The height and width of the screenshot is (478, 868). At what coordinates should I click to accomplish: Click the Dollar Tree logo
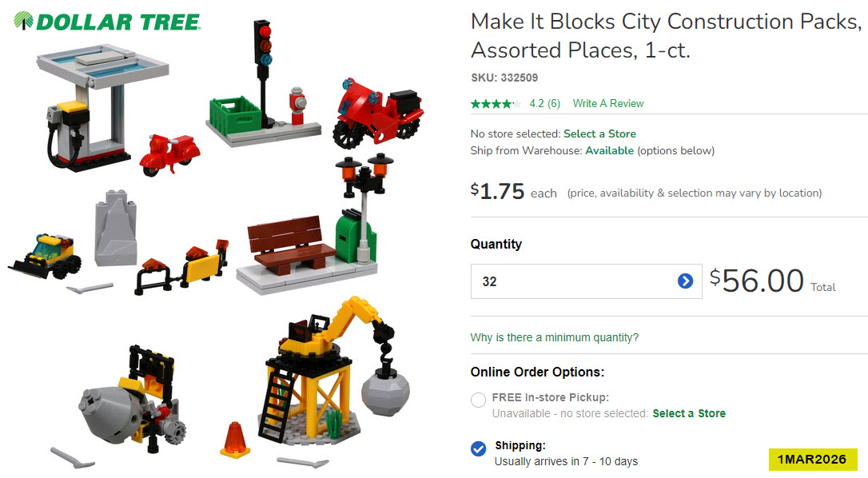click(107, 22)
